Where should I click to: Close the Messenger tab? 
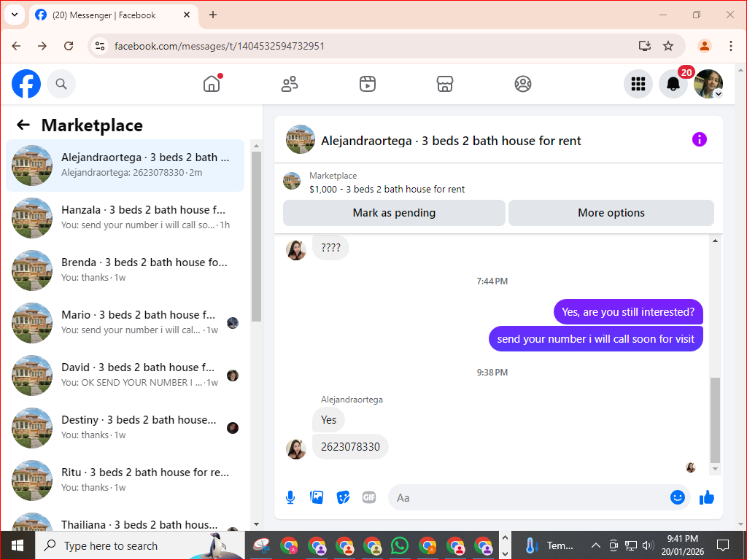pyautogui.click(x=187, y=15)
